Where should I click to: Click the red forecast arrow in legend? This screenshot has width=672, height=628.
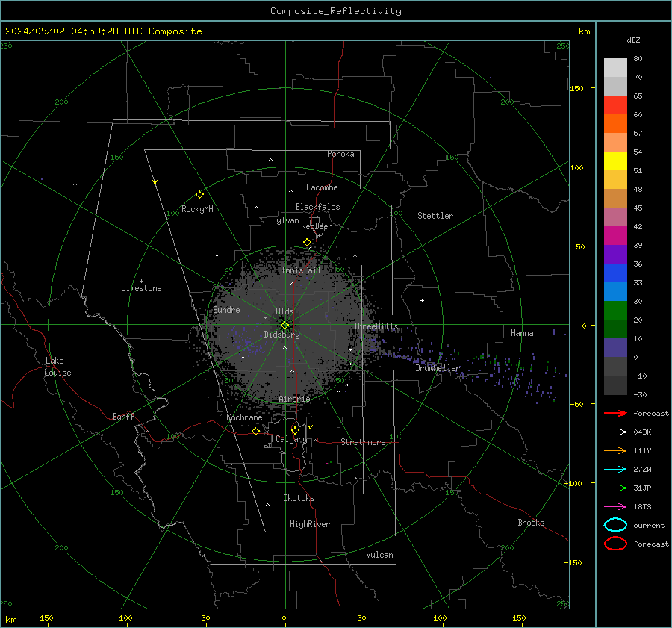click(615, 413)
